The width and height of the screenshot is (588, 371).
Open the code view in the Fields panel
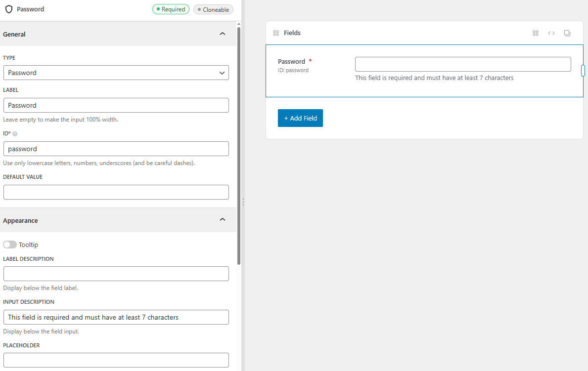pyautogui.click(x=551, y=33)
